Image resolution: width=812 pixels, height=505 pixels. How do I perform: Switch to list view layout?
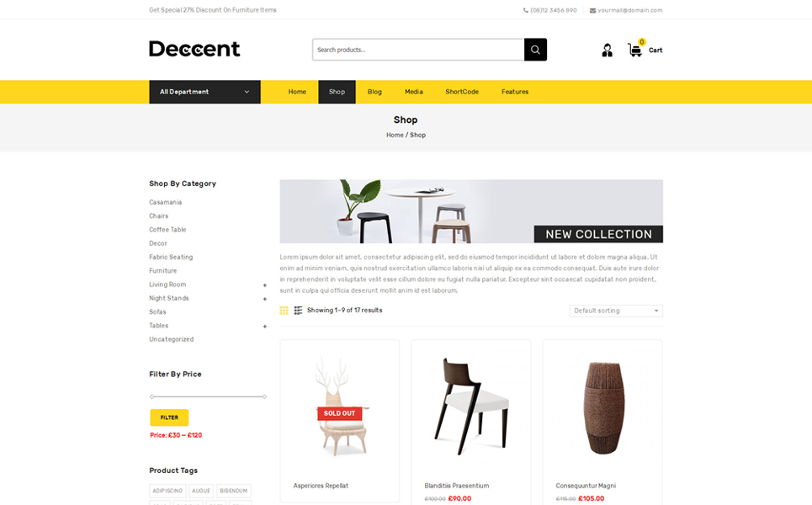pos(298,311)
